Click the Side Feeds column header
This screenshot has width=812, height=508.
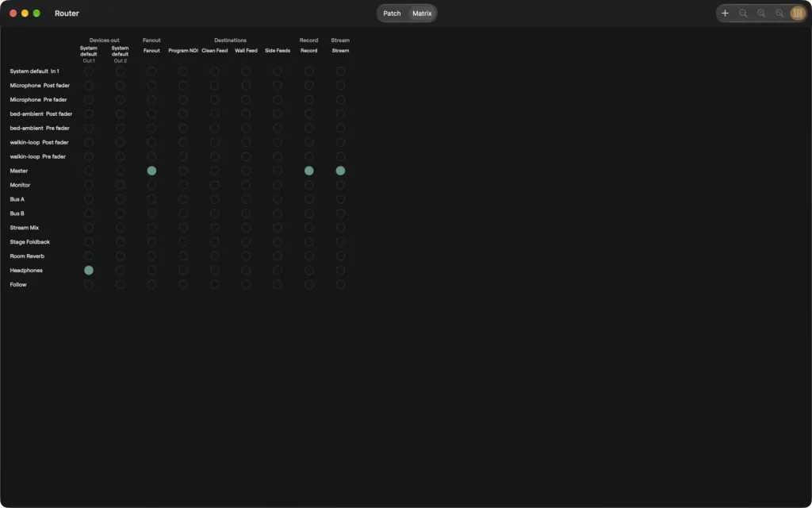[278, 50]
